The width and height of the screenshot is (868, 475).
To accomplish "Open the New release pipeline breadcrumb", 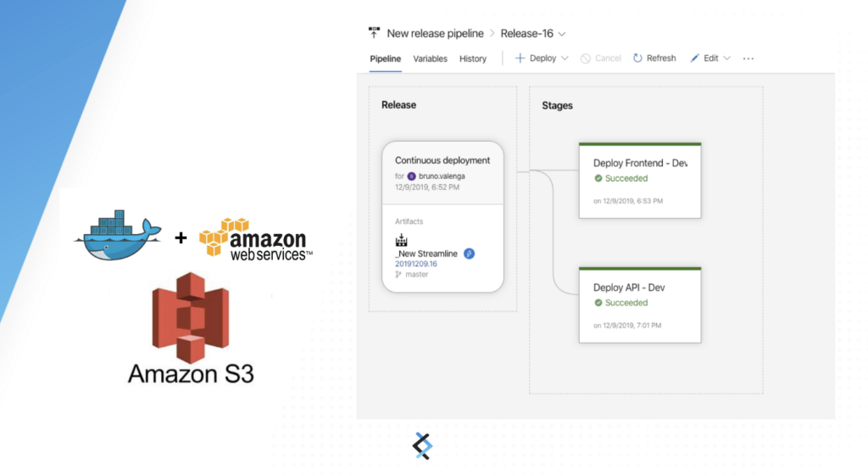I will coord(435,33).
